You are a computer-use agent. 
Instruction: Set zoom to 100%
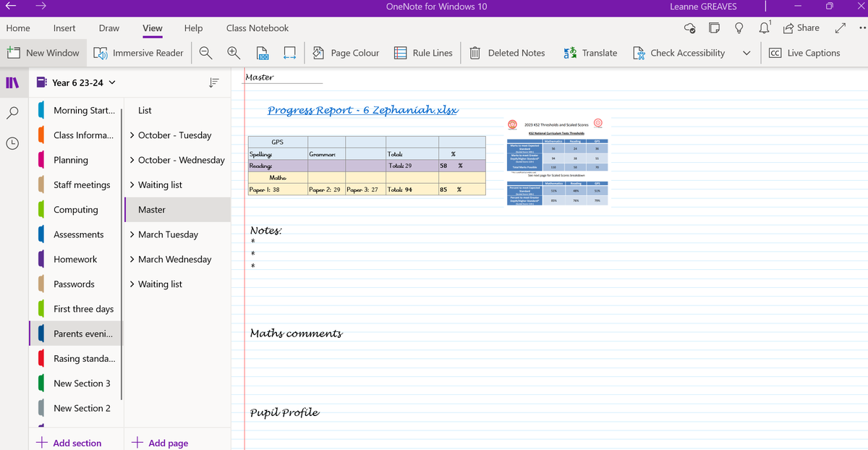(262, 53)
